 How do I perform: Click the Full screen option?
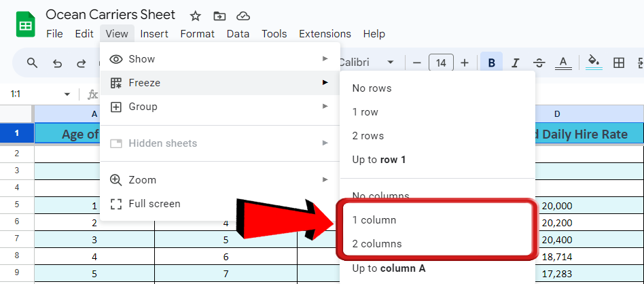click(154, 204)
